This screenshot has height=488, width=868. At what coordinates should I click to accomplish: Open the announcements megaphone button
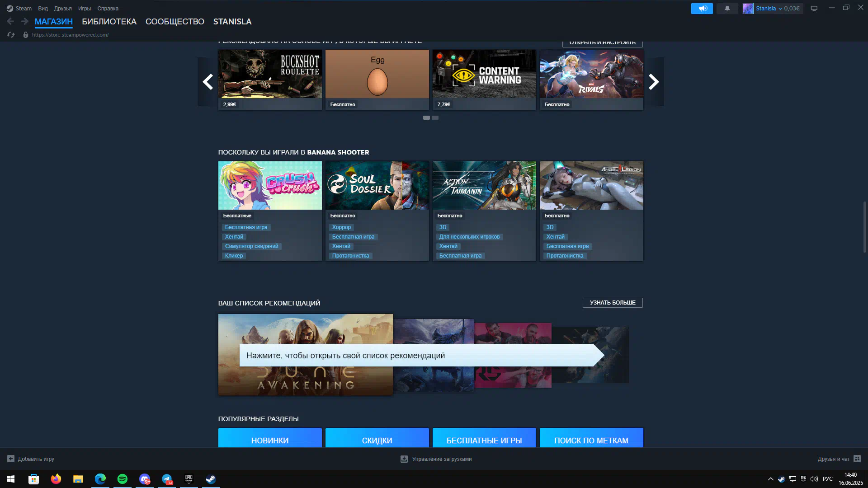(x=702, y=9)
